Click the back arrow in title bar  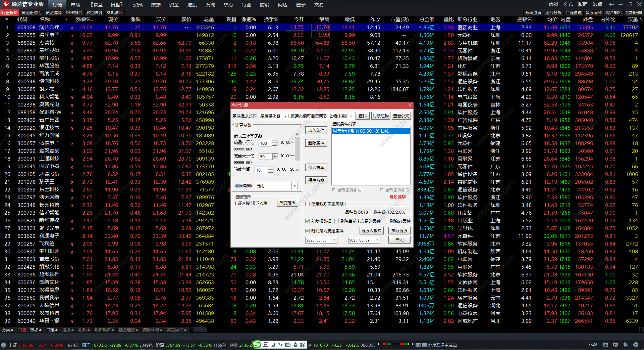tap(611, 4)
